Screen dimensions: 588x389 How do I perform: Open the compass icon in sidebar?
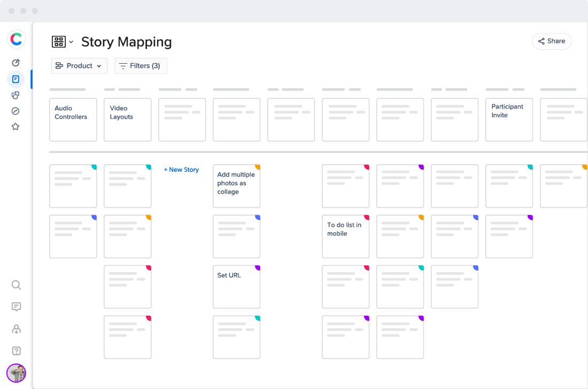[x=16, y=111]
